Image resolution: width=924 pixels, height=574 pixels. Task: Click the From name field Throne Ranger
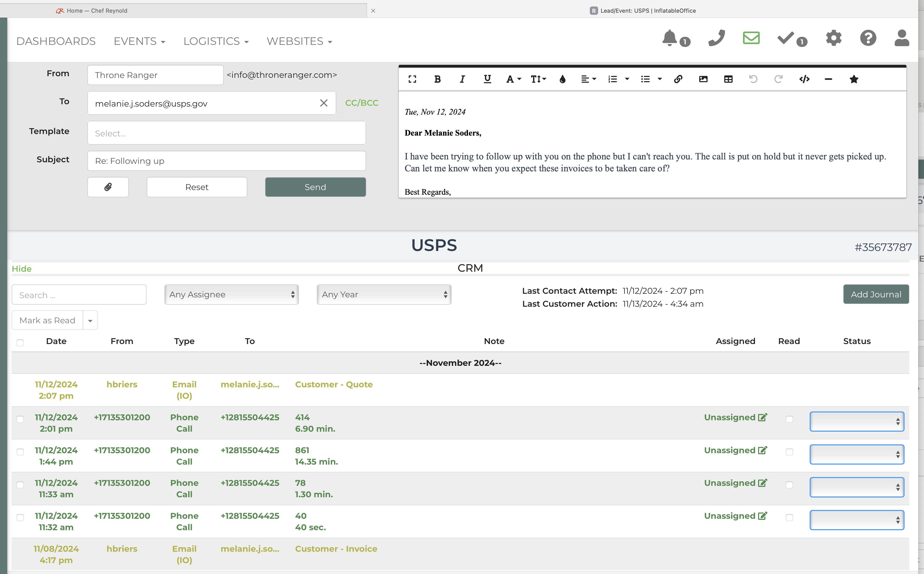point(155,75)
